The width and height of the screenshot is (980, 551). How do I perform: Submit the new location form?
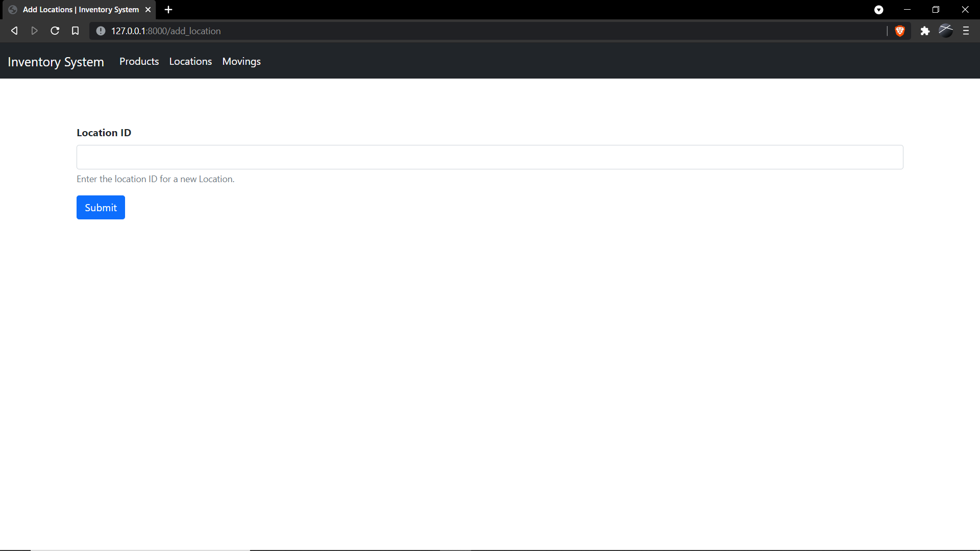tap(101, 208)
